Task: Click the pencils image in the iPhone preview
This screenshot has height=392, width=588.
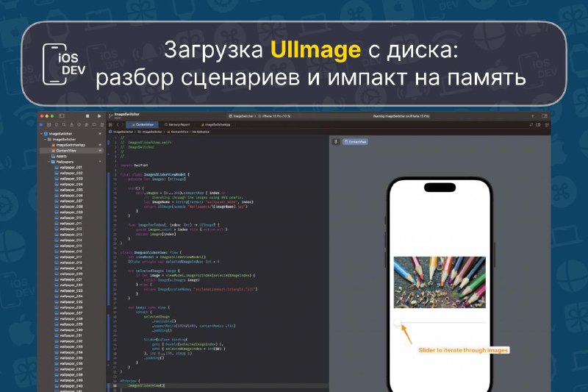Action: coord(440,282)
